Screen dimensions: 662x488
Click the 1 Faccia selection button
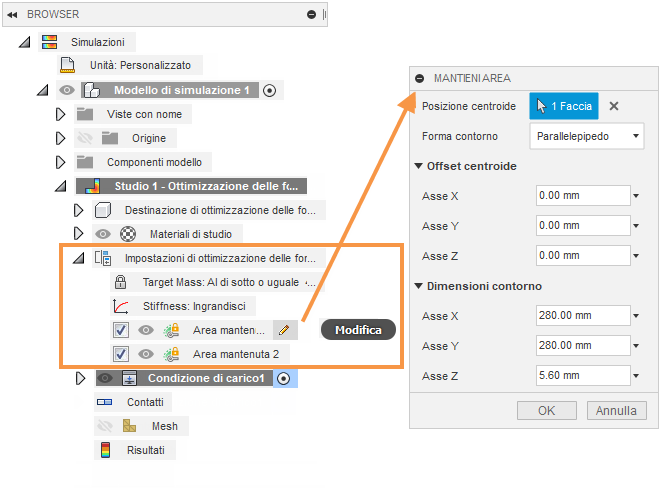point(564,106)
